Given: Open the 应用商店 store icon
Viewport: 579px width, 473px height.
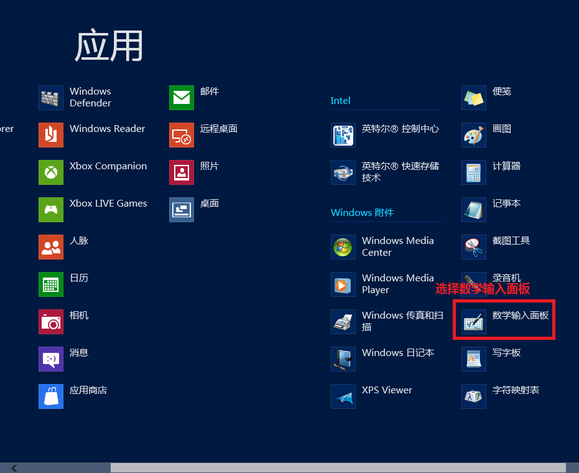Looking at the screenshot, I should [x=51, y=396].
